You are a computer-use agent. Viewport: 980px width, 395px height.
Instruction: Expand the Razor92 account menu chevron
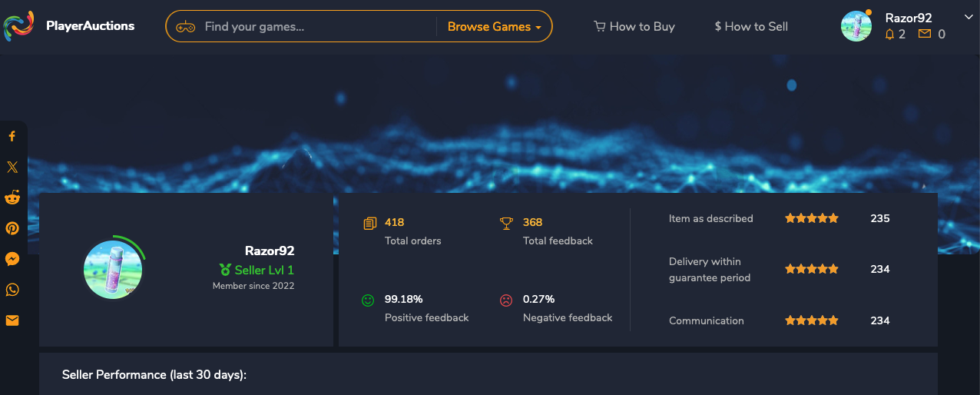(x=968, y=17)
